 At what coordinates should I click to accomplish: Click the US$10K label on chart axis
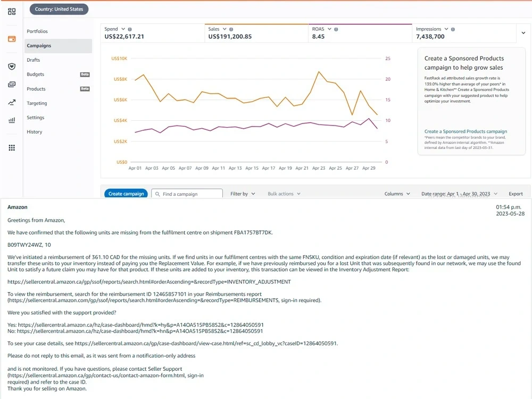point(119,59)
